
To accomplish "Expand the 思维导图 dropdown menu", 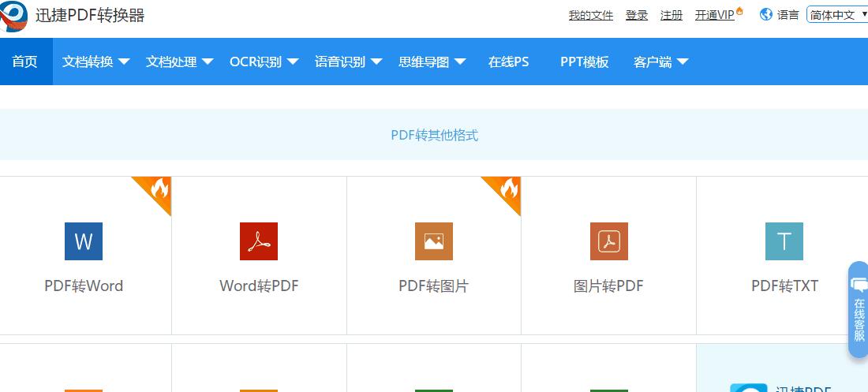I will tap(432, 62).
